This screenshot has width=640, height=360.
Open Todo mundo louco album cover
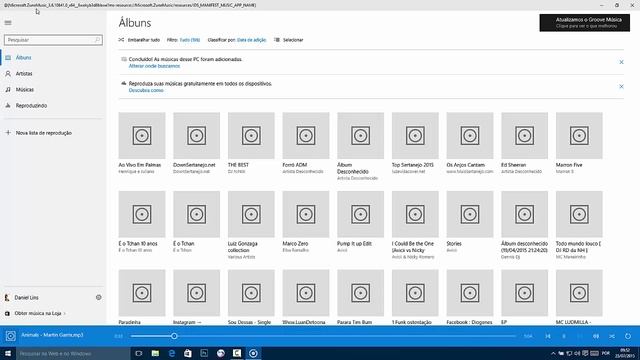pyautogui.click(x=579, y=214)
